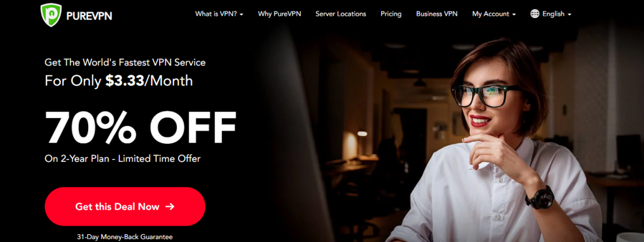The height and width of the screenshot is (242, 644).
Task: Click the globe language icon
Action: 535,14
